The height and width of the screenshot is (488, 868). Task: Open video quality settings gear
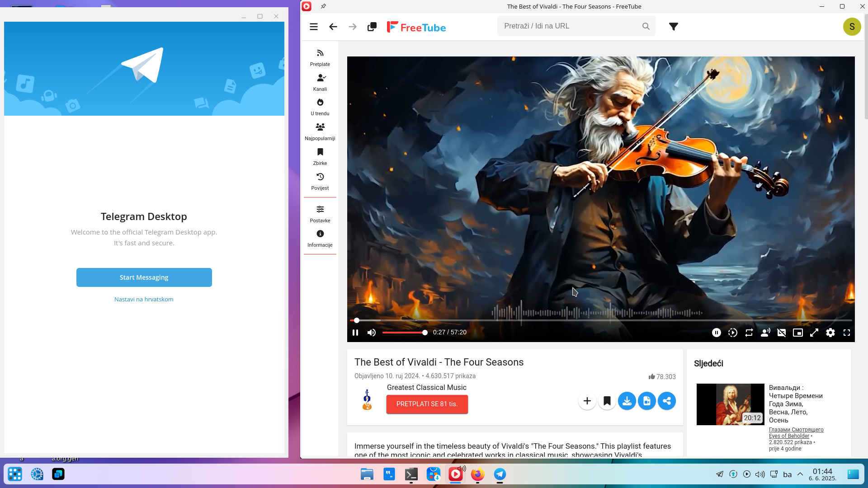830,333
